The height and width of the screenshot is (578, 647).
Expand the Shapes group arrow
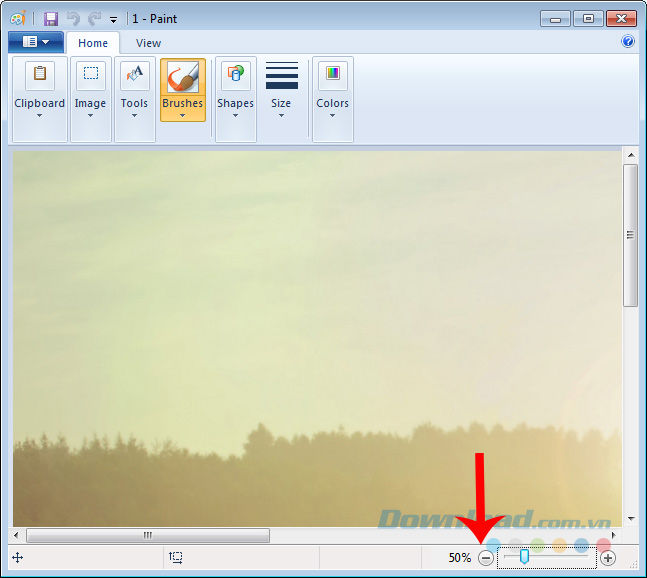point(235,116)
